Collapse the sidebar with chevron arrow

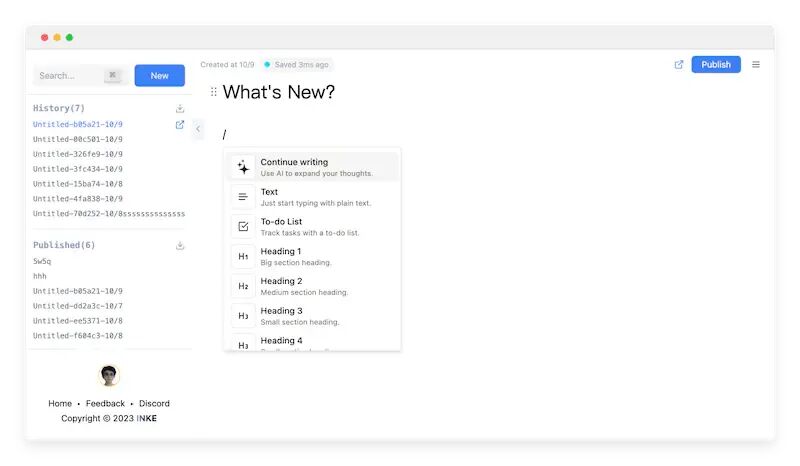pos(198,129)
